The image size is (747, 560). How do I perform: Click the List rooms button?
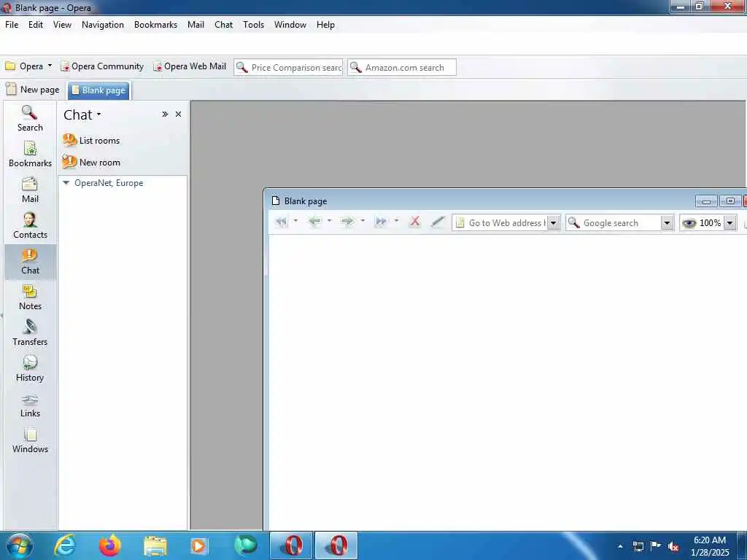91,140
